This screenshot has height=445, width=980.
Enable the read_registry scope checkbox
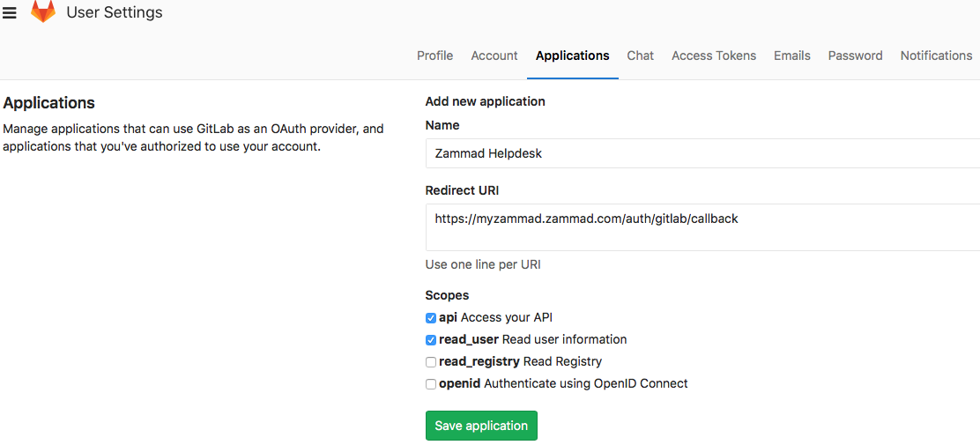point(431,362)
